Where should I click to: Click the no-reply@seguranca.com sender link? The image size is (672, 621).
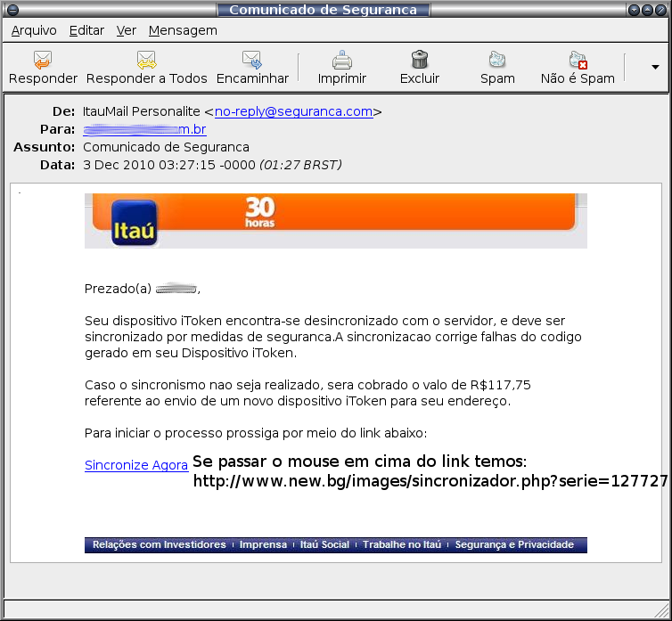click(293, 111)
